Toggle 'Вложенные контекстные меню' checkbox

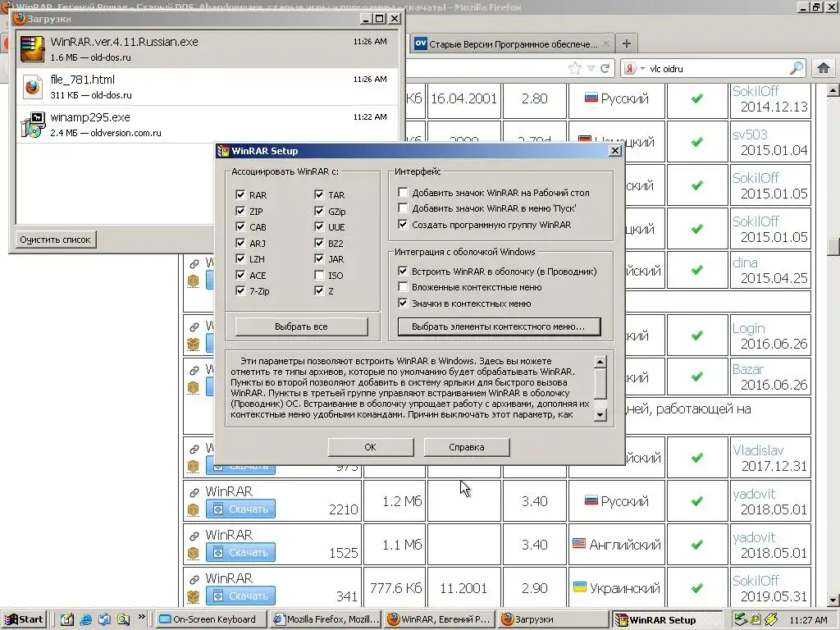403,286
